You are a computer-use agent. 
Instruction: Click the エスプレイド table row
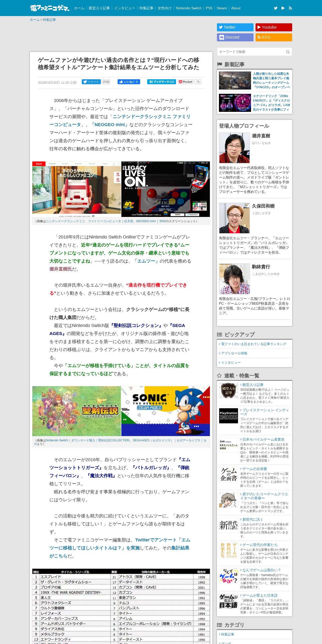tap(121, 577)
